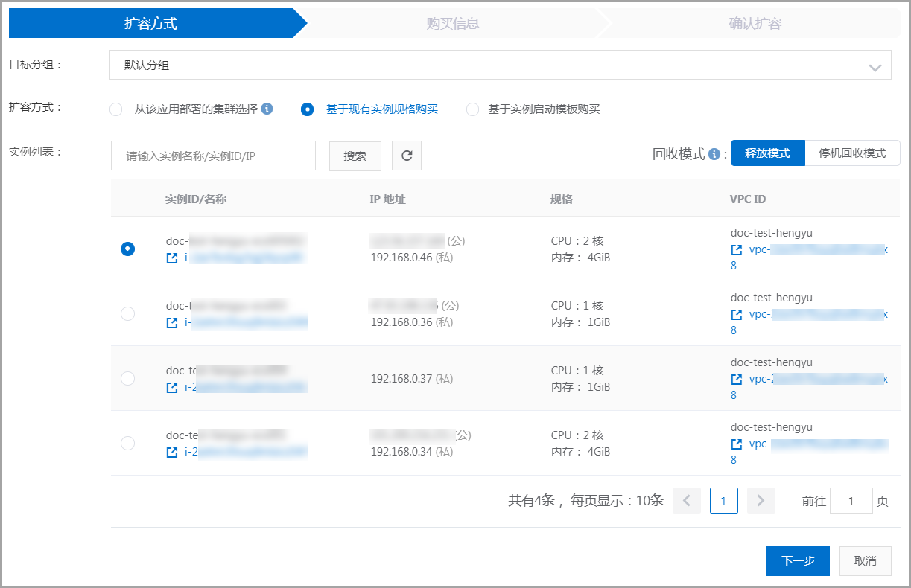Open VPC external link icon in 192.168.0.37 row
This screenshot has height=588, width=911.
(x=737, y=380)
